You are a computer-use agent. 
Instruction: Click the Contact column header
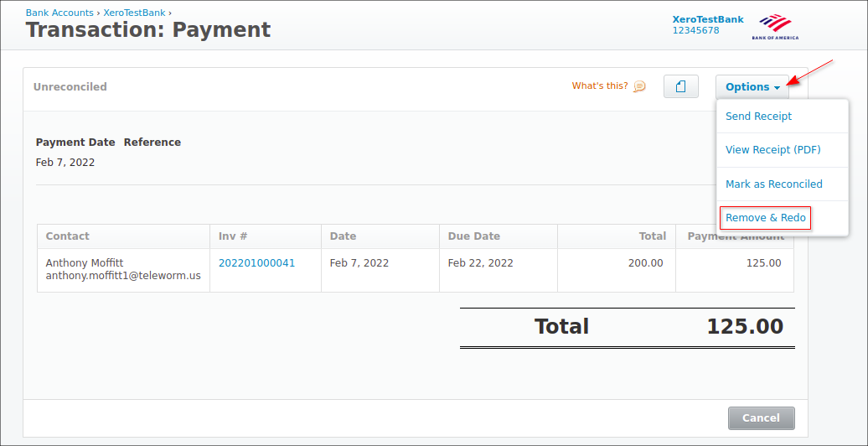(x=68, y=236)
